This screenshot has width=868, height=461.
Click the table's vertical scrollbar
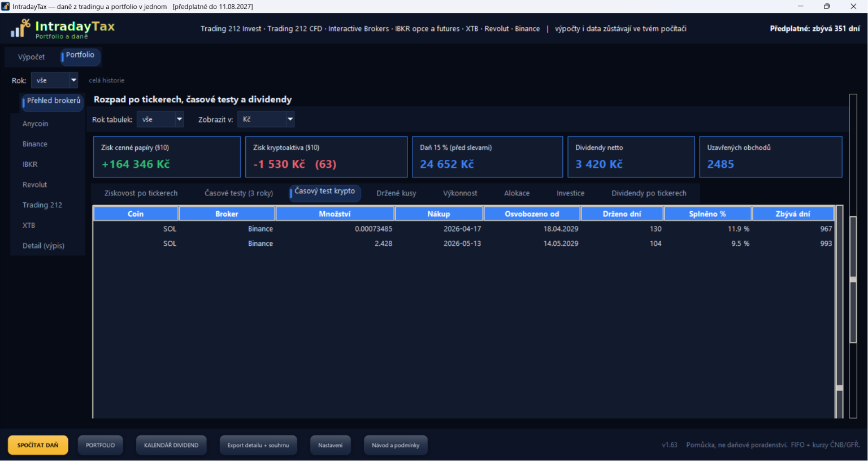(839, 311)
